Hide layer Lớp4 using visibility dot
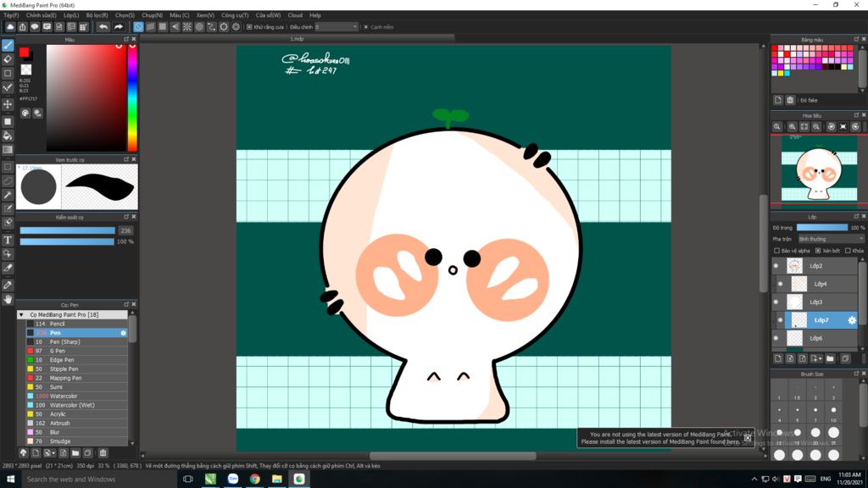Screen dimensions: 868x488 pos(780,284)
